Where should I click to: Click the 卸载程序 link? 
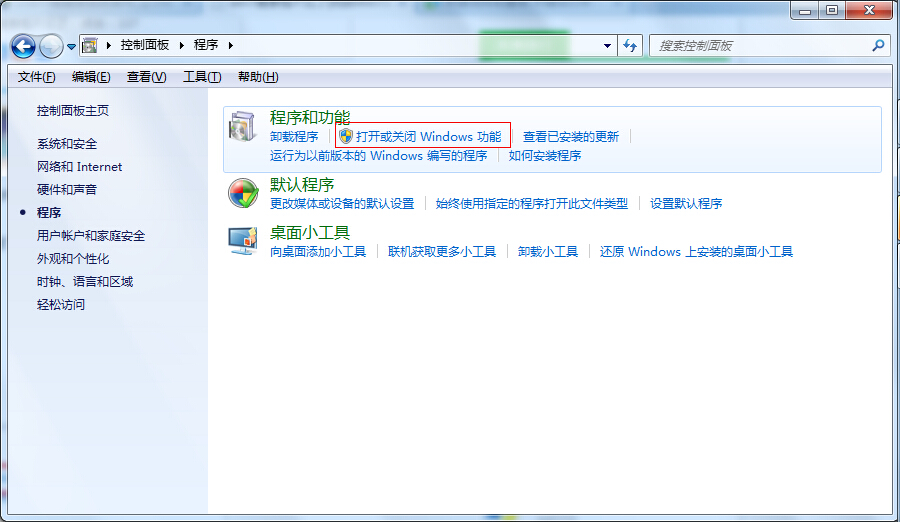(x=294, y=137)
